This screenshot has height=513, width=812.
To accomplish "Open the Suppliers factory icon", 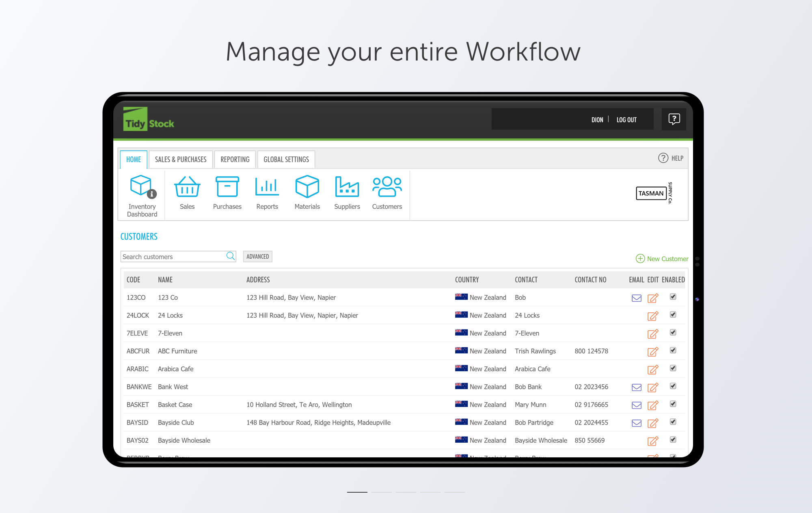I will point(347,187).
